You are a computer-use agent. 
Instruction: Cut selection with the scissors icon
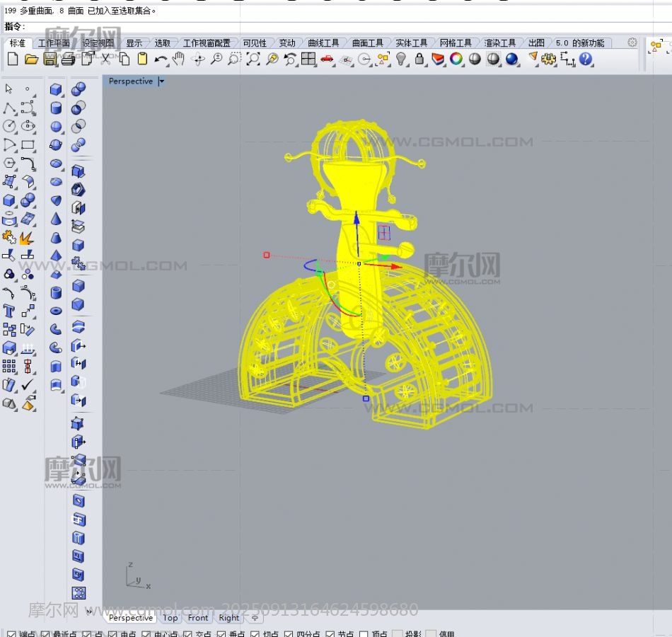click(105, 59)
